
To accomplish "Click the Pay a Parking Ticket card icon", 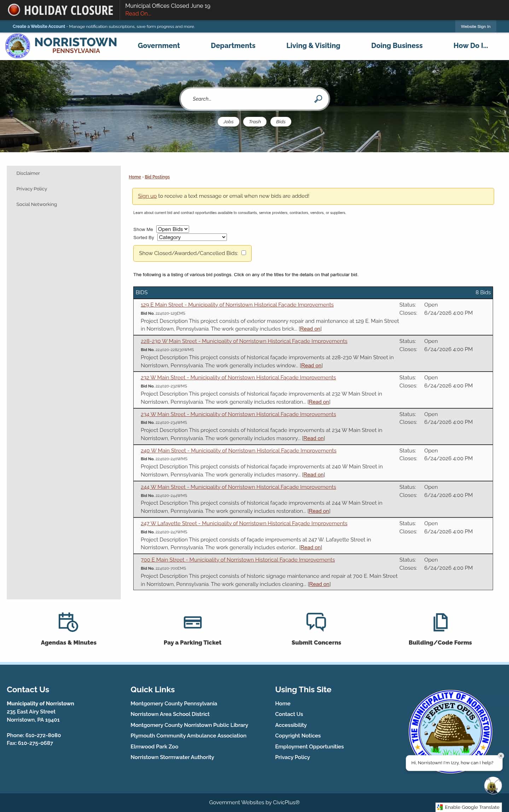I will coord(193,622).
